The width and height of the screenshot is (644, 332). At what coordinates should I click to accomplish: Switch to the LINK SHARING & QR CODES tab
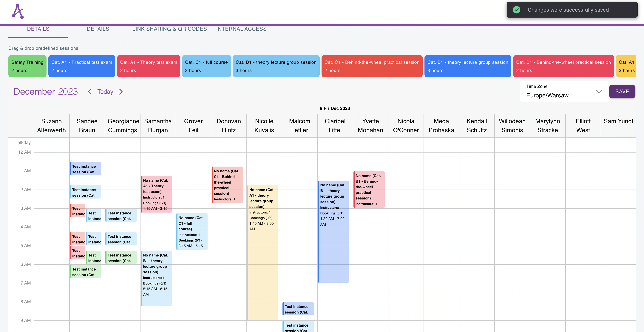(x=169, y=29)
